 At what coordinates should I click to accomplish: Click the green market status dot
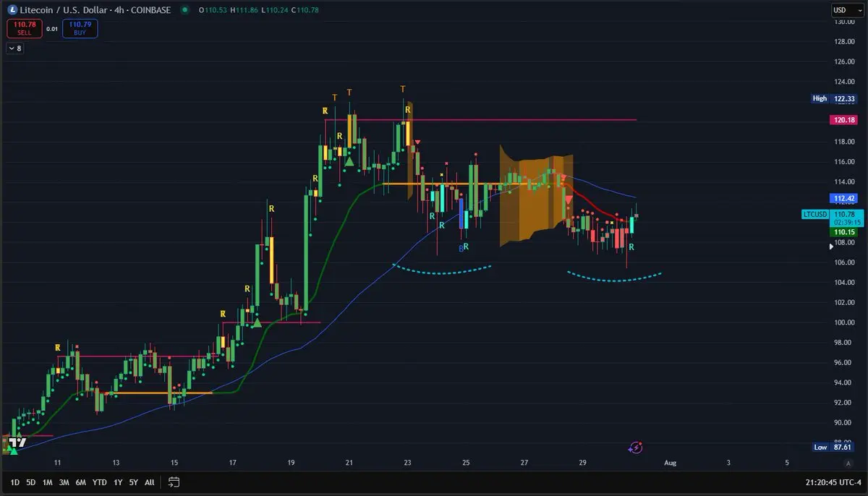[x=186, y=10]
